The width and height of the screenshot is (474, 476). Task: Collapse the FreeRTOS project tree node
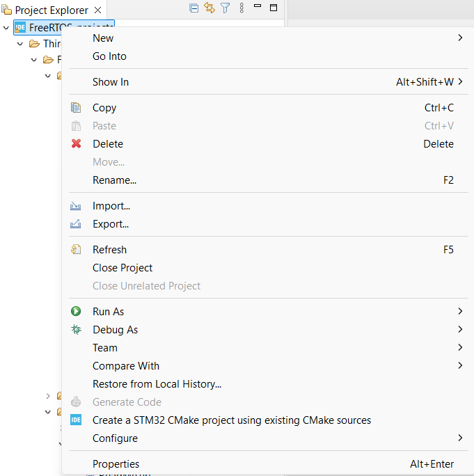pos(6,28)
